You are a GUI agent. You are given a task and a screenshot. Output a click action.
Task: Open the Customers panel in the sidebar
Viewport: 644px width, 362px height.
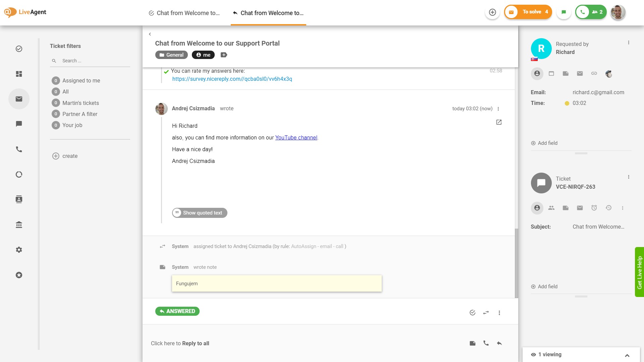tap(19, 199)
